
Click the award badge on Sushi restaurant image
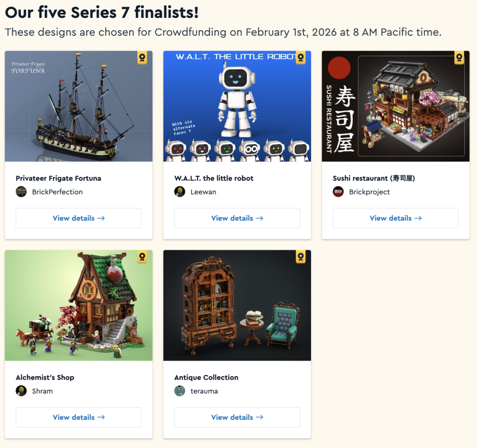pos(459,58)
